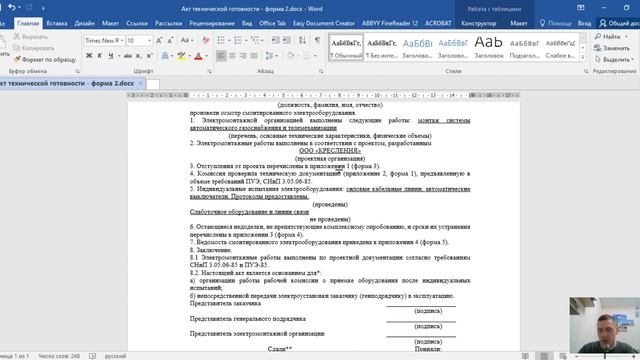Open the font size dropdown

pos(149,40)
